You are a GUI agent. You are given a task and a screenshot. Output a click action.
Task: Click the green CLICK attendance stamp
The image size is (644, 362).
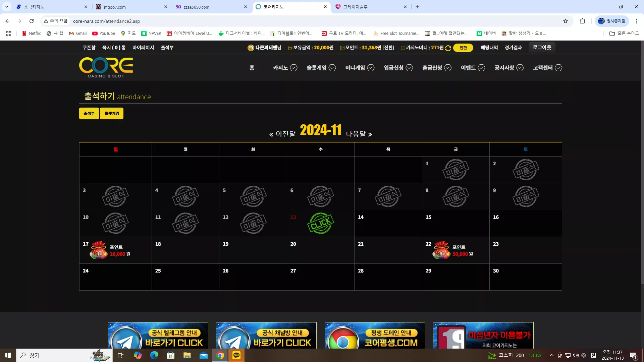[x=320, y=223]
